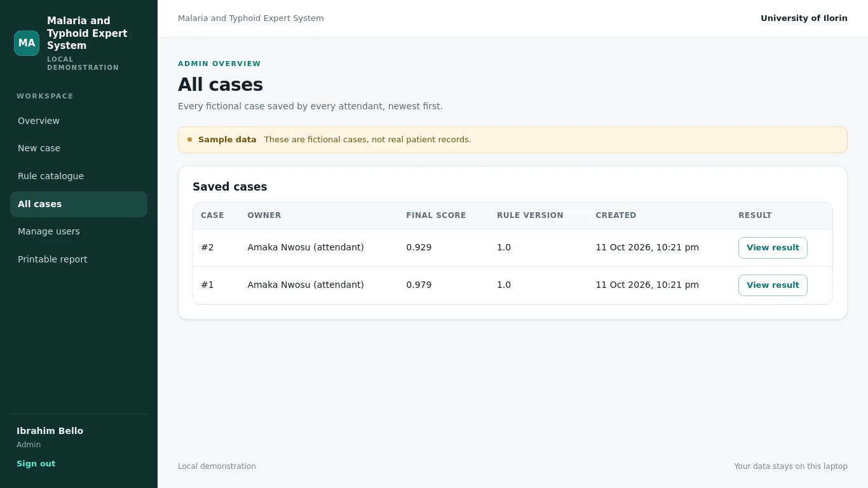Select All cases in sidebar
The height and width of the screenshot is (488, 868).
click(x=79, y=204)
